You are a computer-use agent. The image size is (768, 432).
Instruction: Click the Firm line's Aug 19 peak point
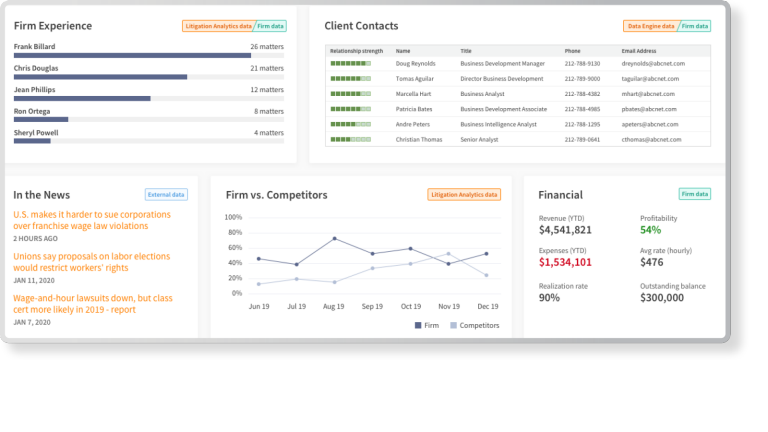point(333,239)
